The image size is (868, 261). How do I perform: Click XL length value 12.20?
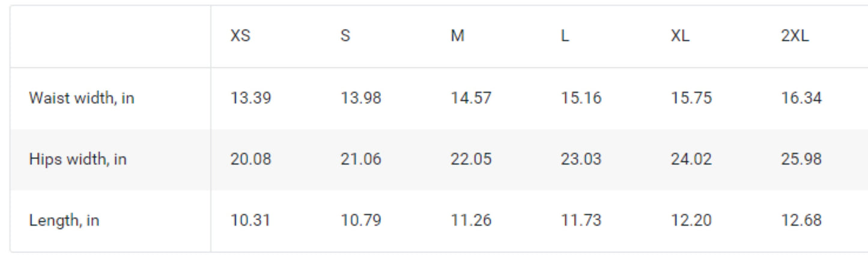tap(691, 221)
